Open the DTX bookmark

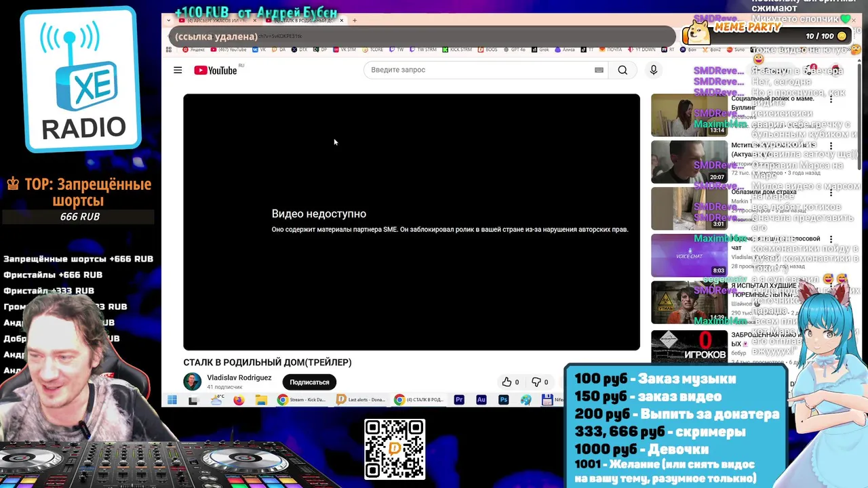point(299,49)
